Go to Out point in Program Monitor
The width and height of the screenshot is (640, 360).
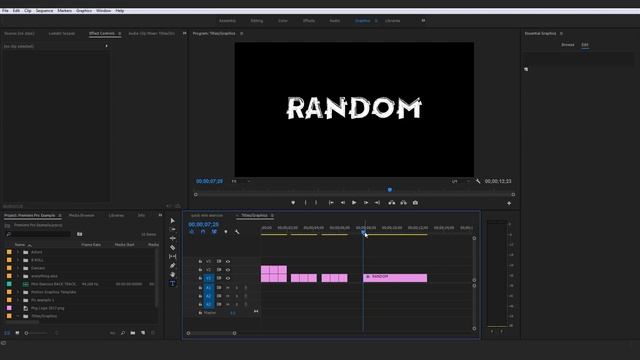point(377,202)
